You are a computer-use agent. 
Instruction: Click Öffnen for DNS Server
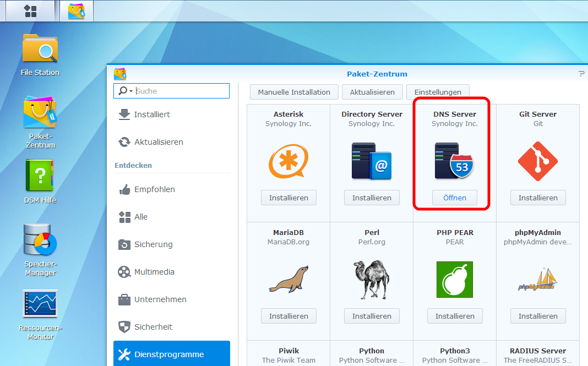455,198
